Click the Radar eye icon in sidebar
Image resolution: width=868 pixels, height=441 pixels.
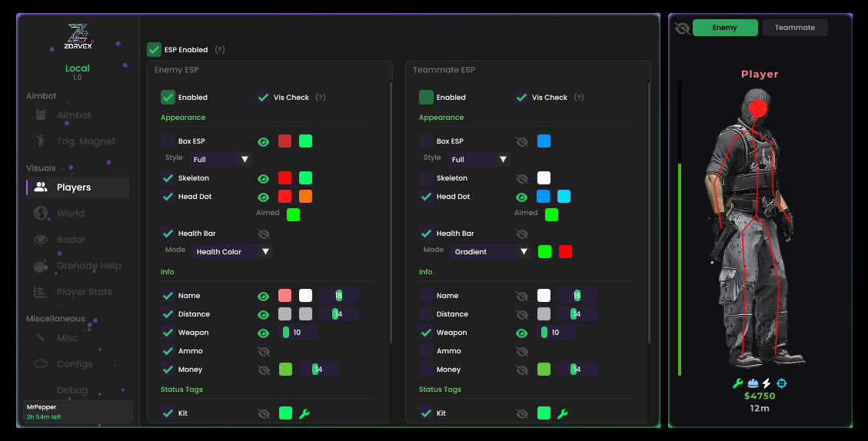click(41, 240)
